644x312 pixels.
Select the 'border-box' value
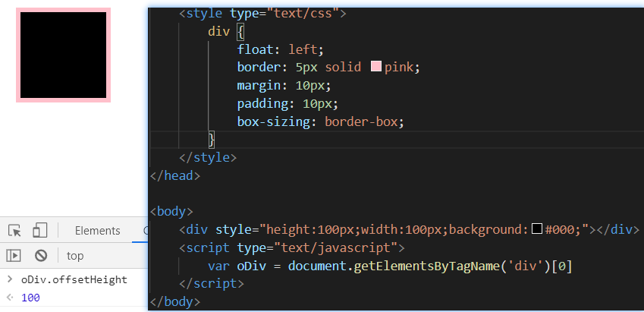(361, 121)
